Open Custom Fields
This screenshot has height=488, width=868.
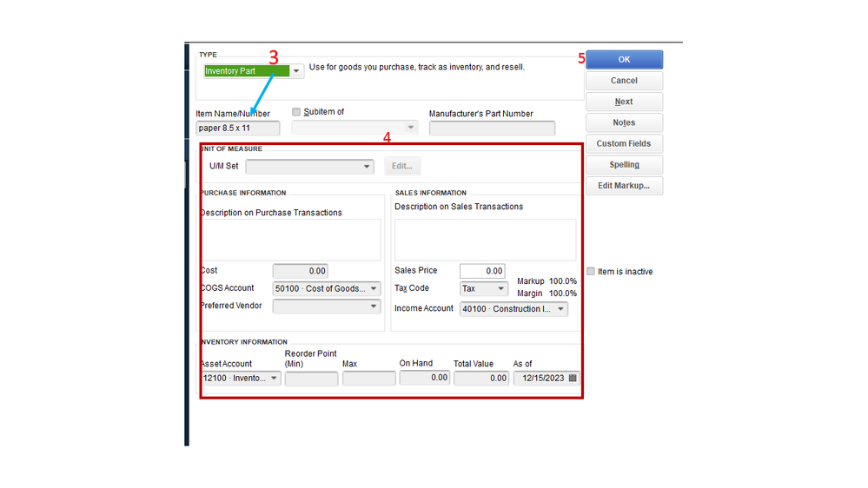[624, 143]
